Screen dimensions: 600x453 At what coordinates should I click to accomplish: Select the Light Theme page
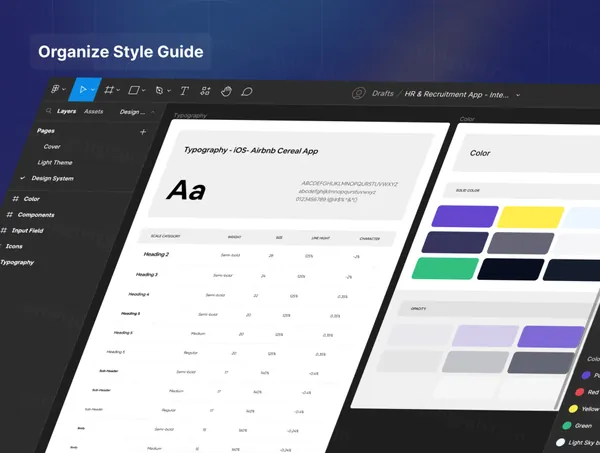tap(54, 162)
